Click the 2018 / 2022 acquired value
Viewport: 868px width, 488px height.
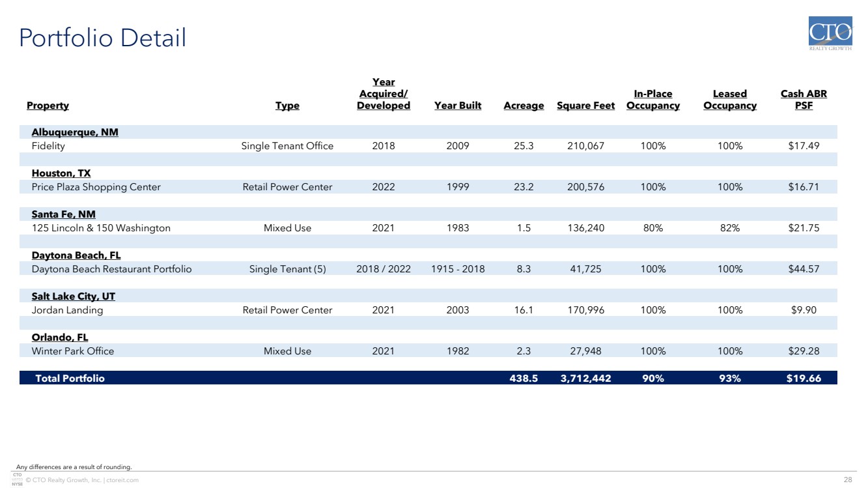point(384,269)
